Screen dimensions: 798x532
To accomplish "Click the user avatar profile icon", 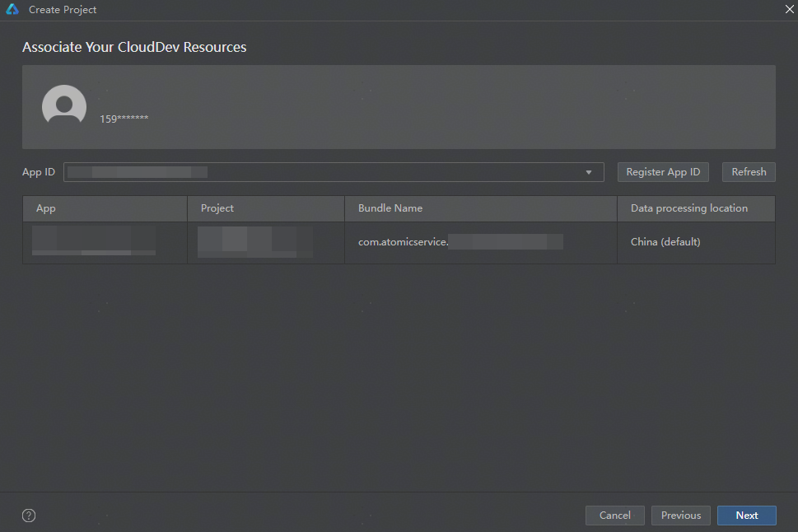I will [x=64, y=106].
